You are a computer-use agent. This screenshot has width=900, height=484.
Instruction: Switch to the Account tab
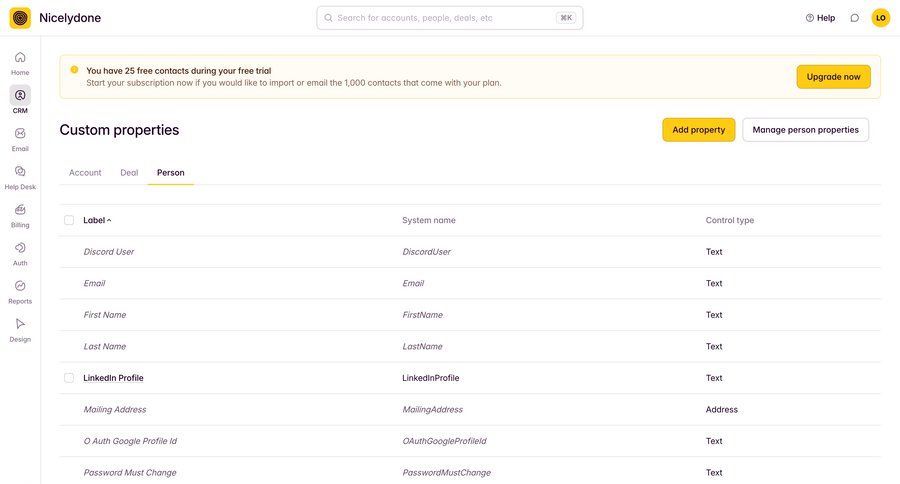click(x=85, y=173)
